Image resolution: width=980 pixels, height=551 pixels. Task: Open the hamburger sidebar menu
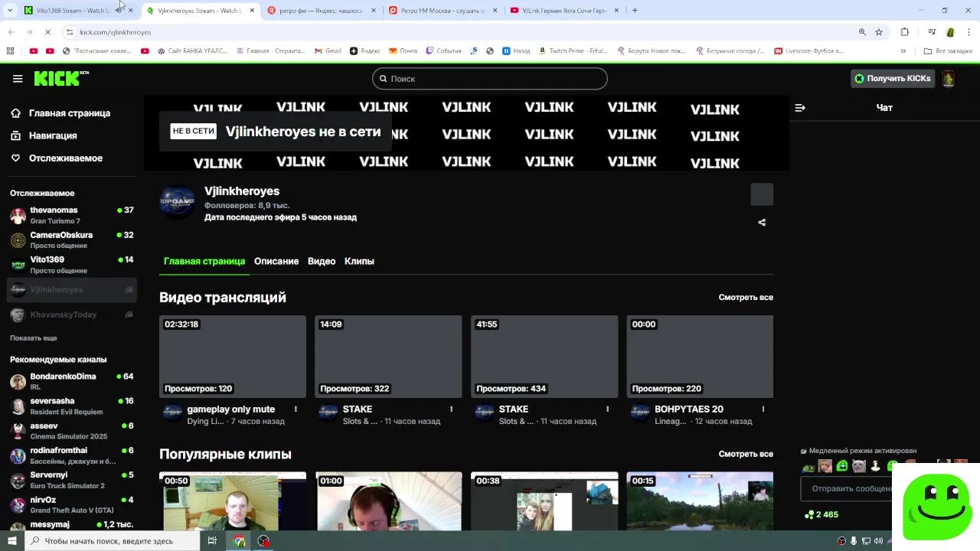[x=18, y=79]
